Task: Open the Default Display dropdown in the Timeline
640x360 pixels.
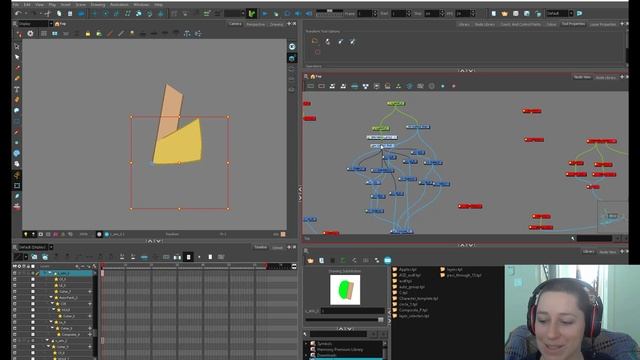Action: tap(36, 247)
